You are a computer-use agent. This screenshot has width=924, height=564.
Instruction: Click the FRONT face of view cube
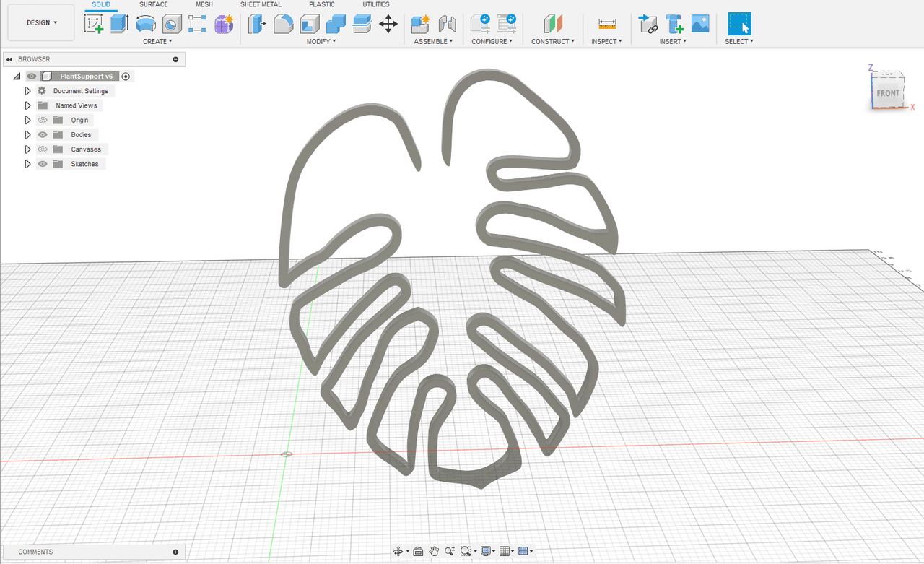(888, 93)
